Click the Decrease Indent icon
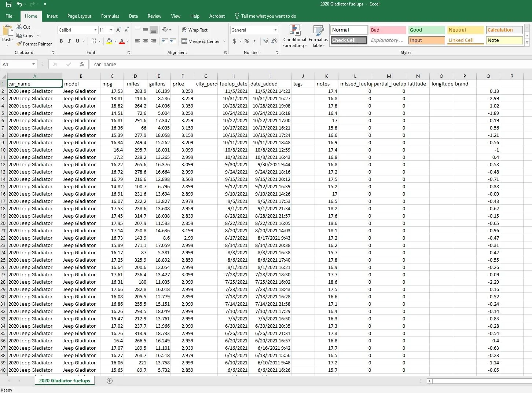532x393 pixels. point(165,41)
